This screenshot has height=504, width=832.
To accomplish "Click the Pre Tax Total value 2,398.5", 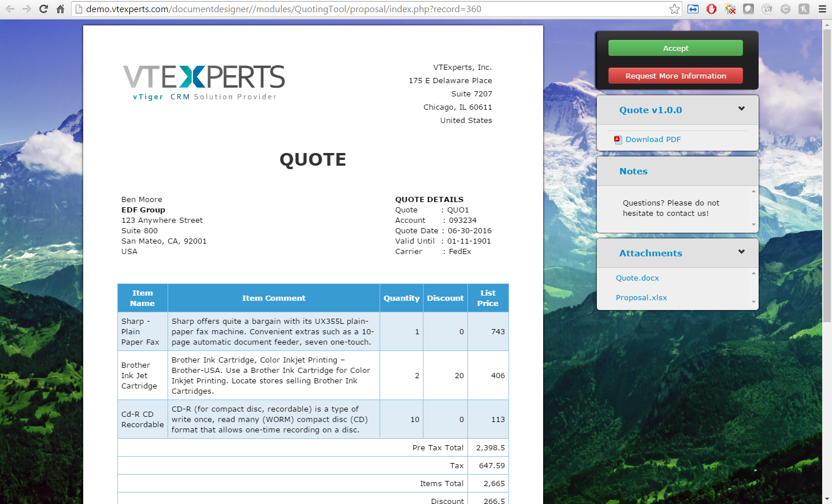I will pyautogui.click(x=491, y=447).
